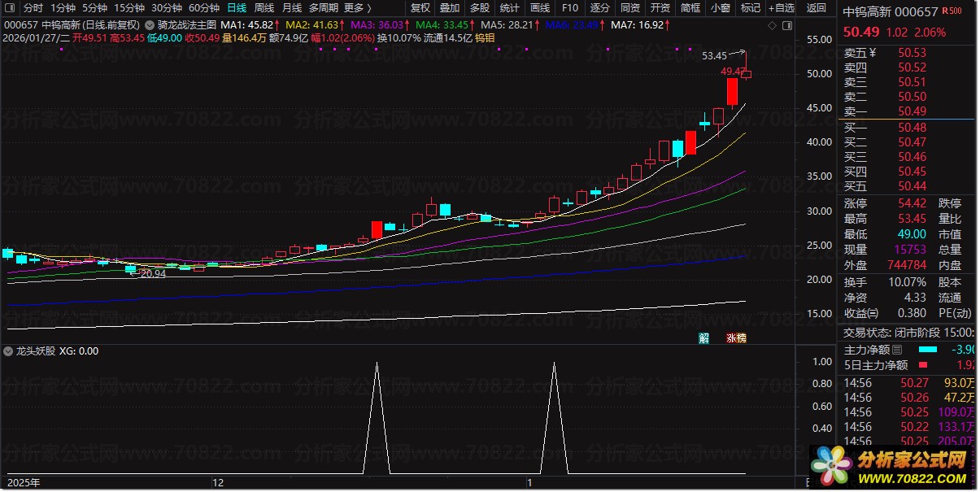Click the 12 month marker on time axis

click(x=218, y=482)
